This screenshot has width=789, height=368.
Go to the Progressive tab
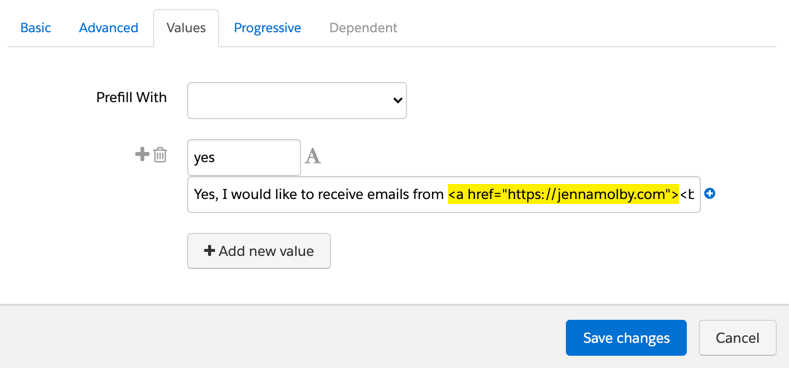pos(267,28)
